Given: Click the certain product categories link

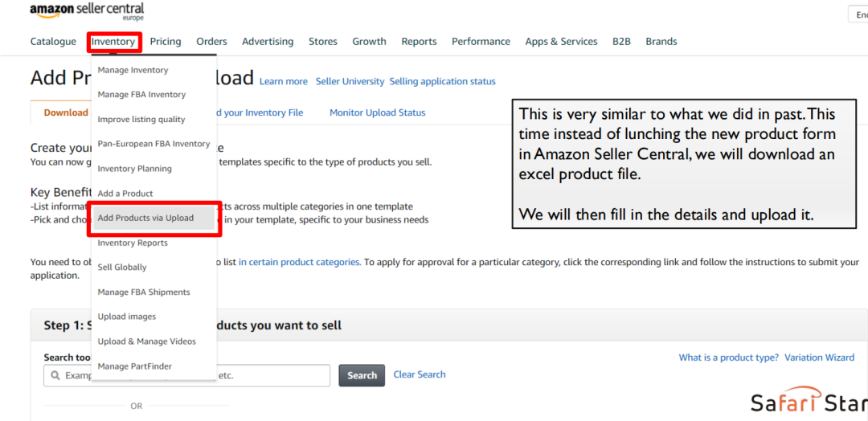Looking at the screenshot, I should coord(299,262).
